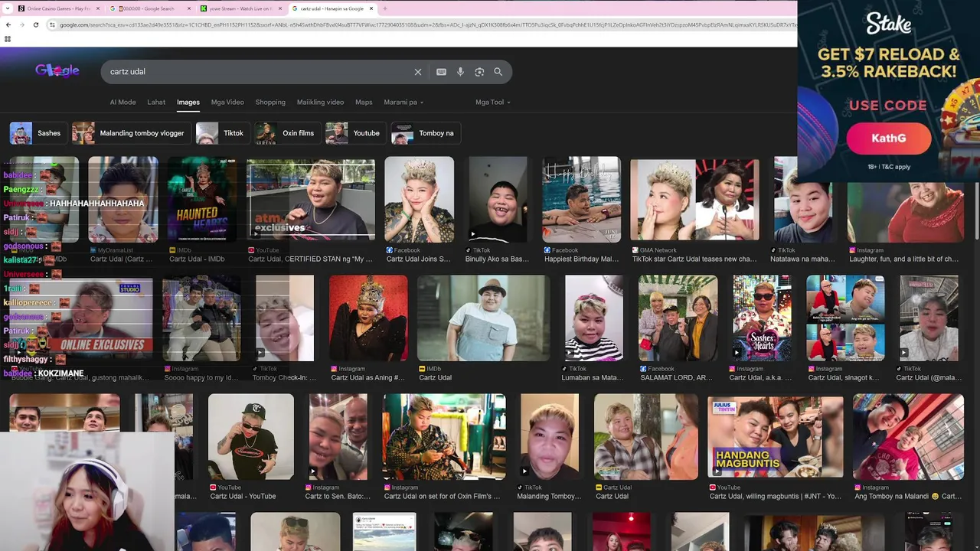Image resolution: width=980 pixels, height=551 pixels.
Task: Expand the Mga Tool dropdown
Action: click(492, 102)
